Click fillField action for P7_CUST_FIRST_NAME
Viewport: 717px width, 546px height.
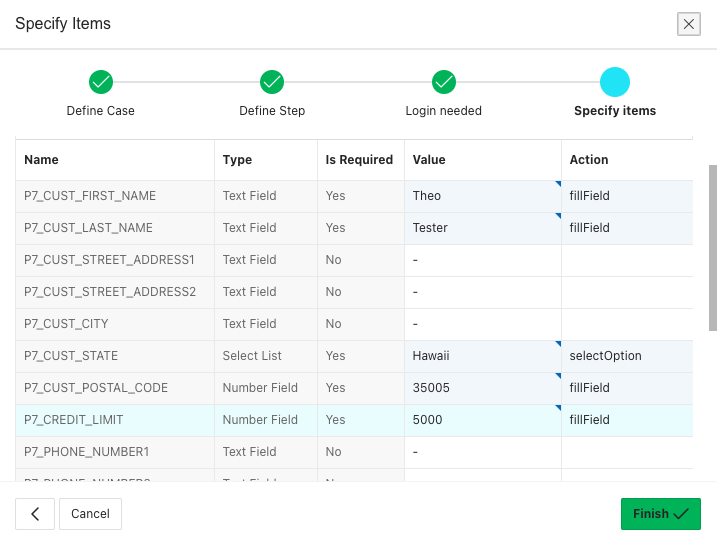coord(627,196)
